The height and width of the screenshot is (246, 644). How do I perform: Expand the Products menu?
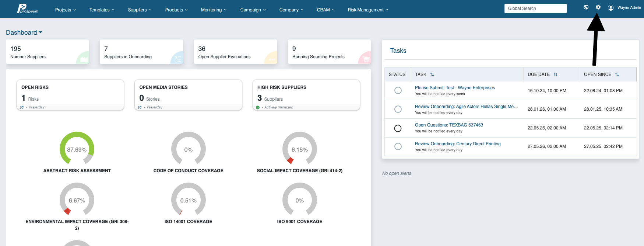176,10
